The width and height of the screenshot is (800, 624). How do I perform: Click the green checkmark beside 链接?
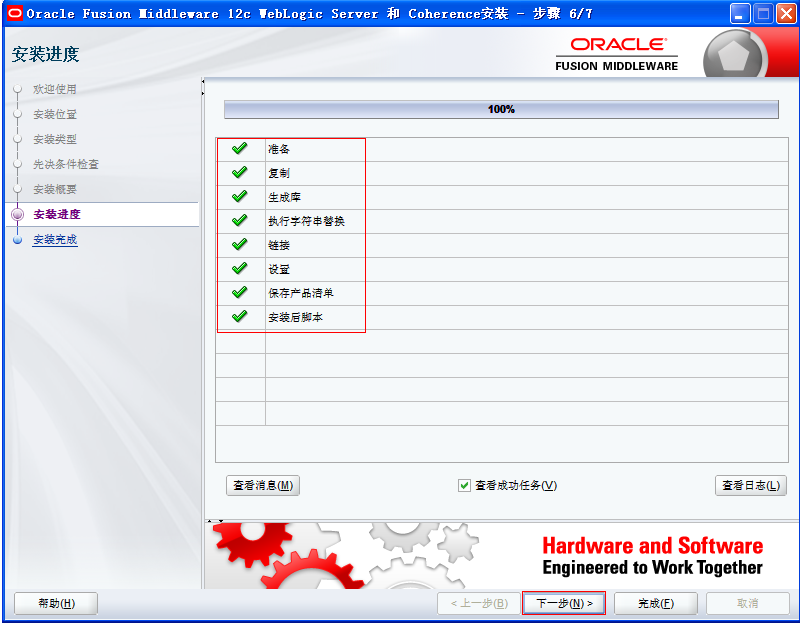239,244
